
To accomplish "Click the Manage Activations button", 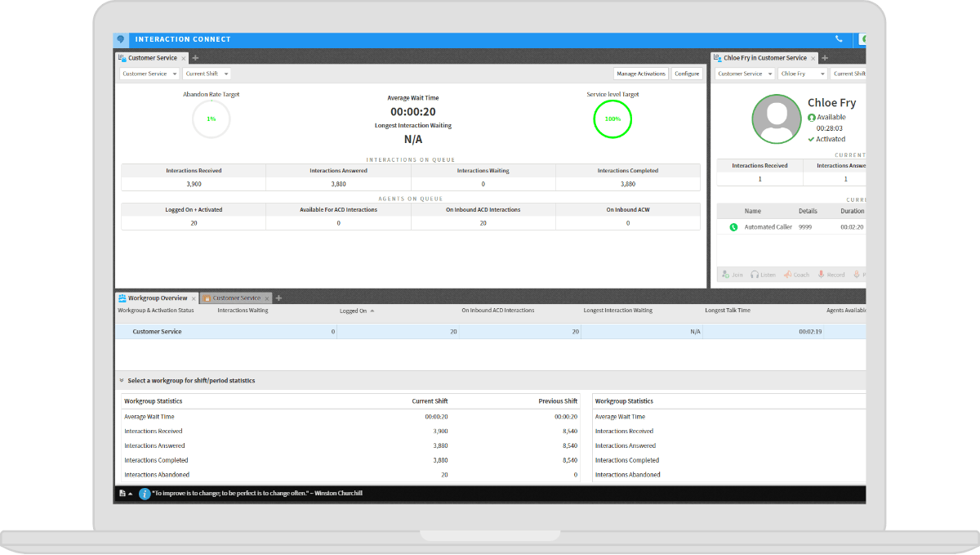I will pos(641,74).
